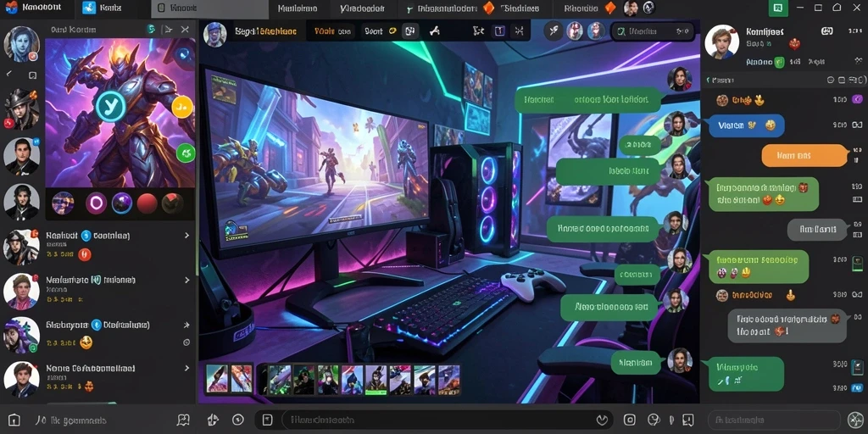
Task: Open the large profile avatar in right panel
Action: [x=722, y=42]
